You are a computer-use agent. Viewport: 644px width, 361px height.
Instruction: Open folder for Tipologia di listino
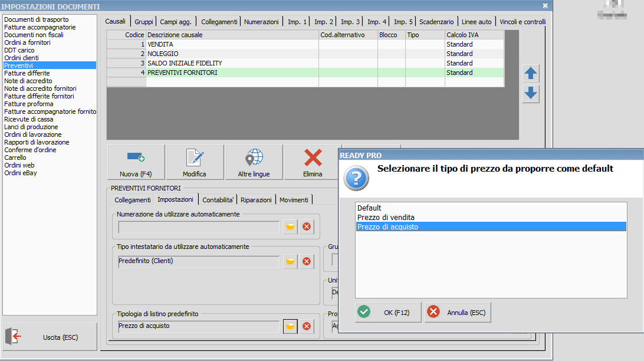click(290, 327)
